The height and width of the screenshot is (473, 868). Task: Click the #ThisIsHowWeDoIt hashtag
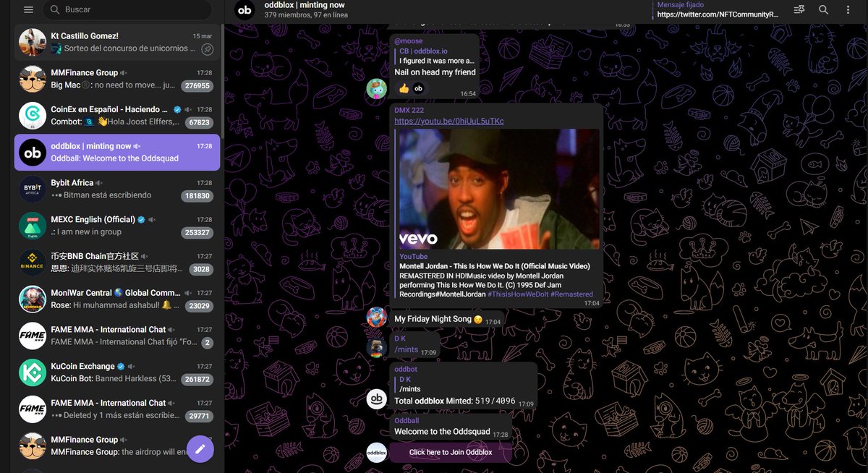coord(517,294)
